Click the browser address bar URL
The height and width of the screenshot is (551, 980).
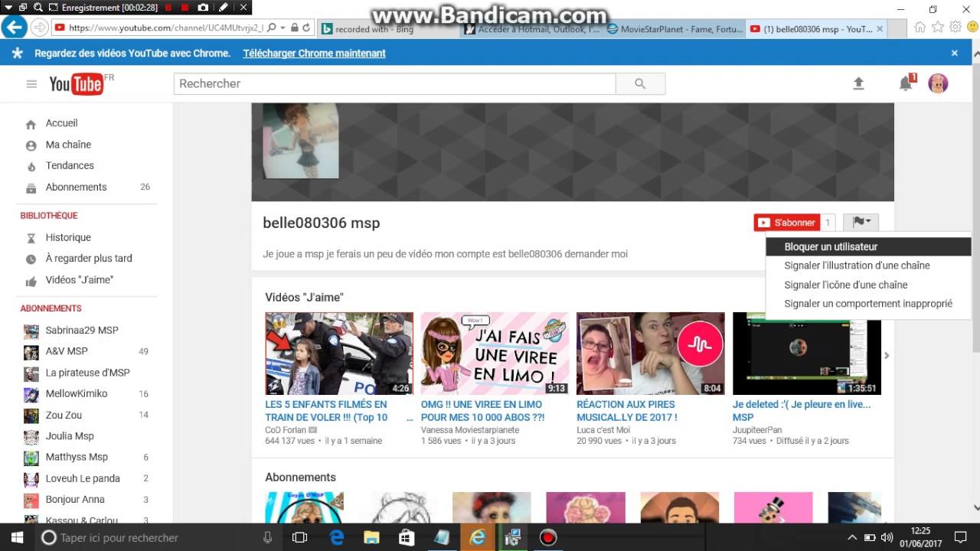tap(166, 28)
